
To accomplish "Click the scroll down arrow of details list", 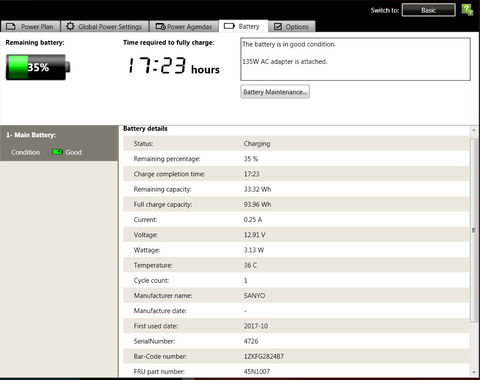I will (x=474, y=372).
